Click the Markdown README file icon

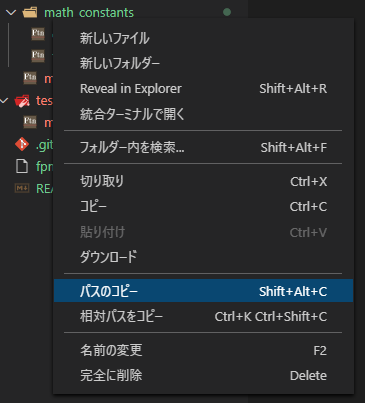pyautogui.click(x=22, y=188)
